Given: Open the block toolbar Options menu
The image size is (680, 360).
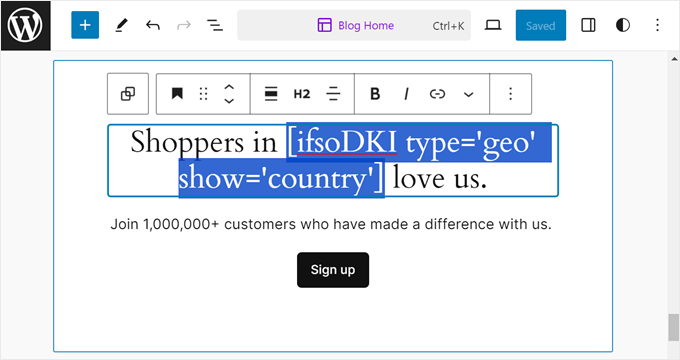Looking at the screenshot, I should click(x=510, y=94).
